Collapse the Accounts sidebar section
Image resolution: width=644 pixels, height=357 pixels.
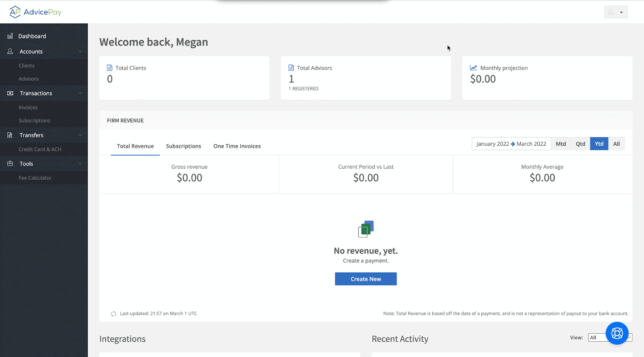click(x=80, y=51)
